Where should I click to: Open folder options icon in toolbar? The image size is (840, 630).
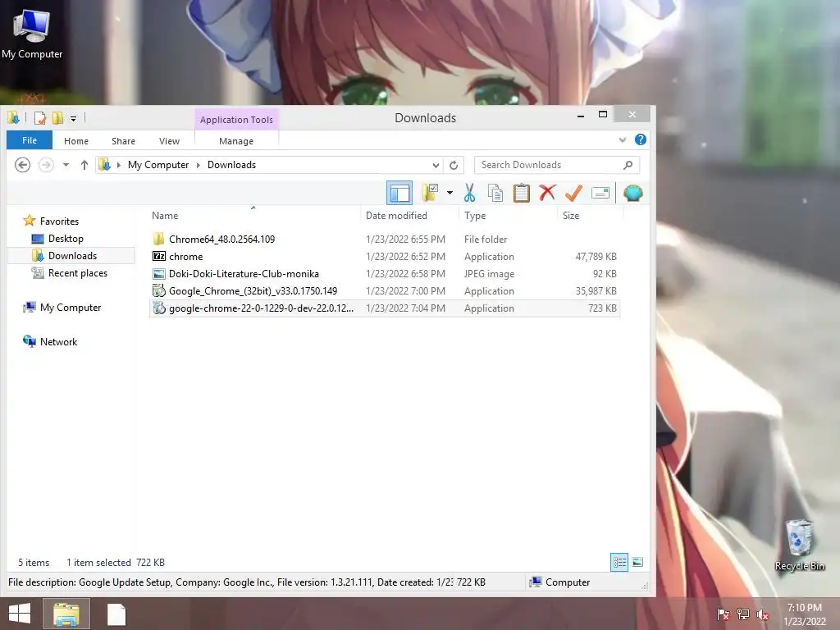point(430,193)
